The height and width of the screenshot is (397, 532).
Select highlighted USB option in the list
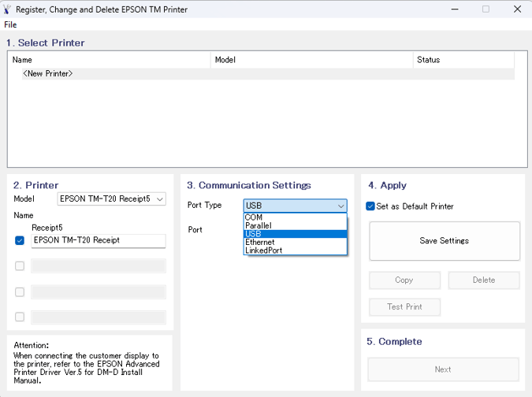pos(296,234)
